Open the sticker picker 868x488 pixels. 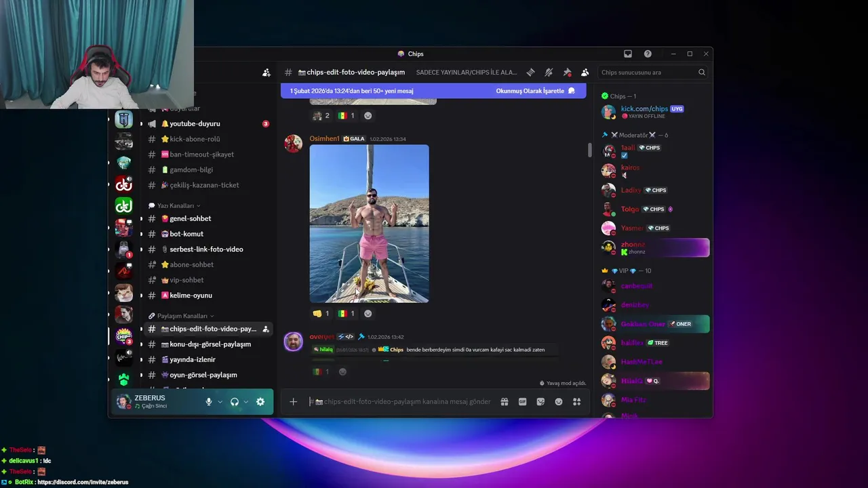[x=540, y=402]
